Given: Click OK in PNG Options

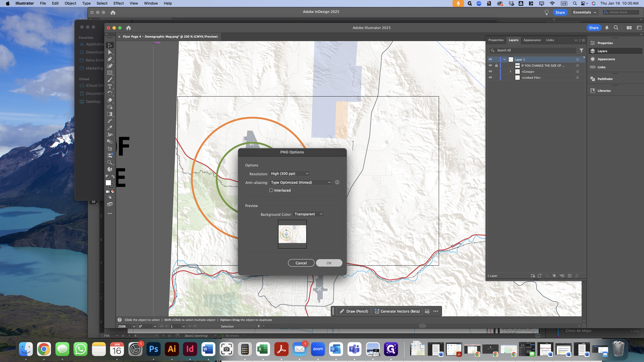Looking at the screenshot, I should (x=329, y=263).
